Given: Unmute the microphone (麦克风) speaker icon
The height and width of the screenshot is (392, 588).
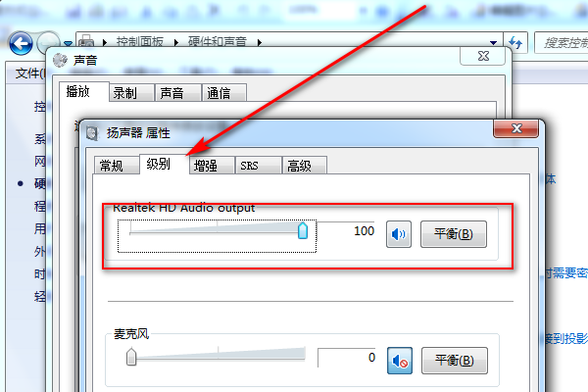Looking at the screenshot, I should (400, 361).
